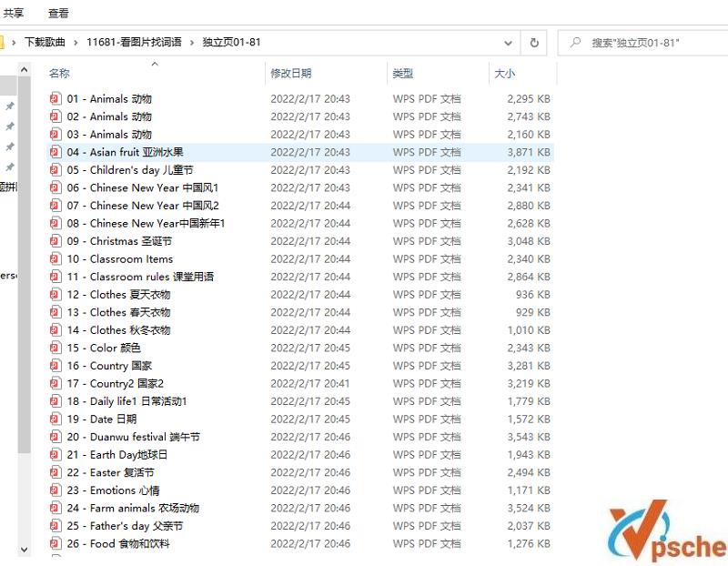This screenshot has height=566, width=728.
Task: Click the scrollbar up arrow
Action: click(25, 68)
